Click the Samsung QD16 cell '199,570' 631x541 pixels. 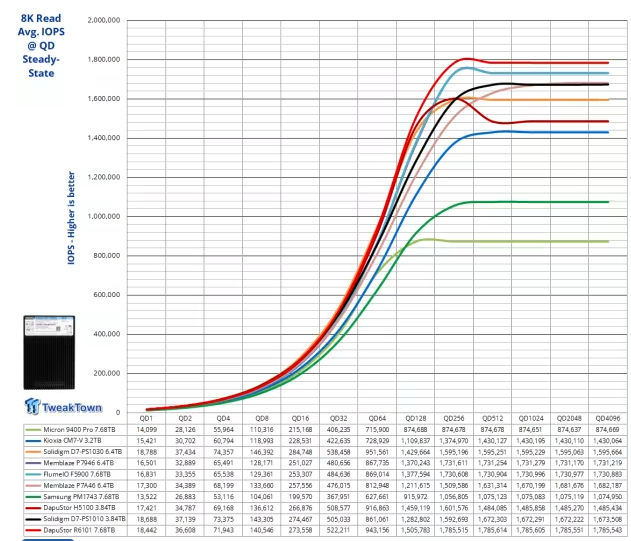coord(300,497)
